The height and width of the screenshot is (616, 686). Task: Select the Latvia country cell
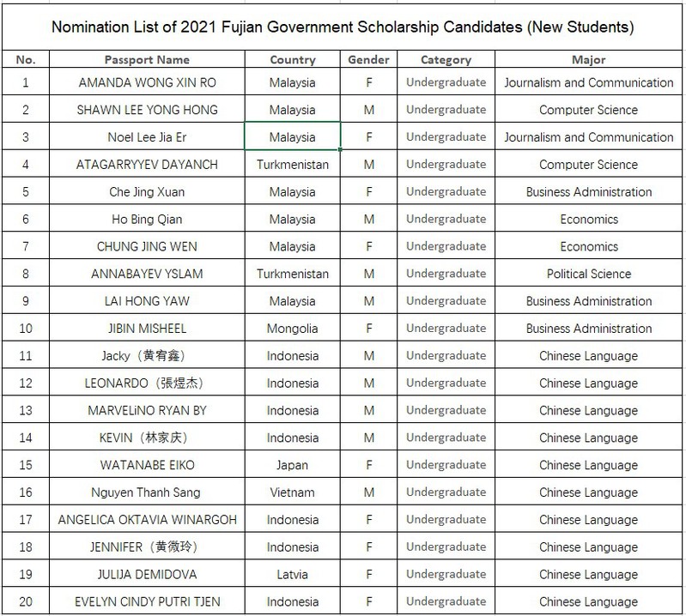pyautogui.click(x=292, y=575)
